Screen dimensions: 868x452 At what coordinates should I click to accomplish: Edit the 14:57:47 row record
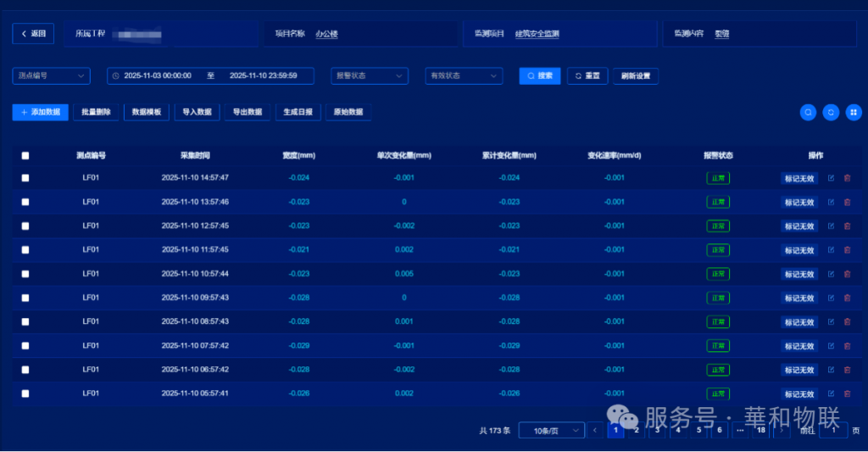[831, 178]
